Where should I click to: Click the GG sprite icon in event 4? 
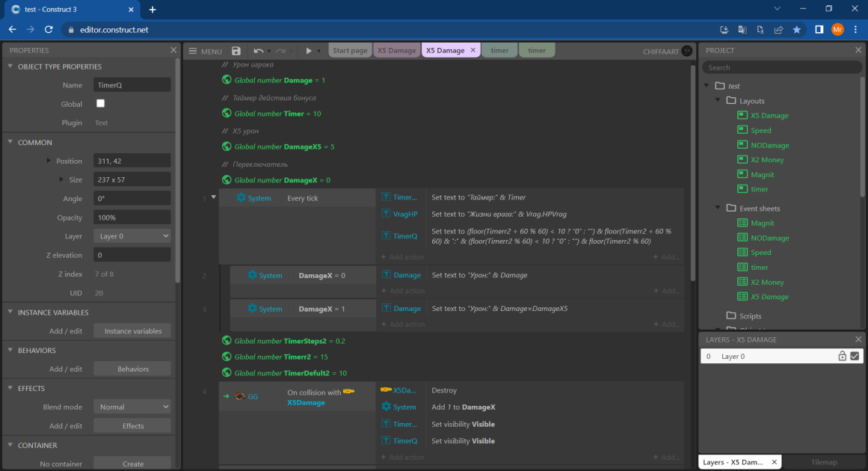tap(240, 395)
